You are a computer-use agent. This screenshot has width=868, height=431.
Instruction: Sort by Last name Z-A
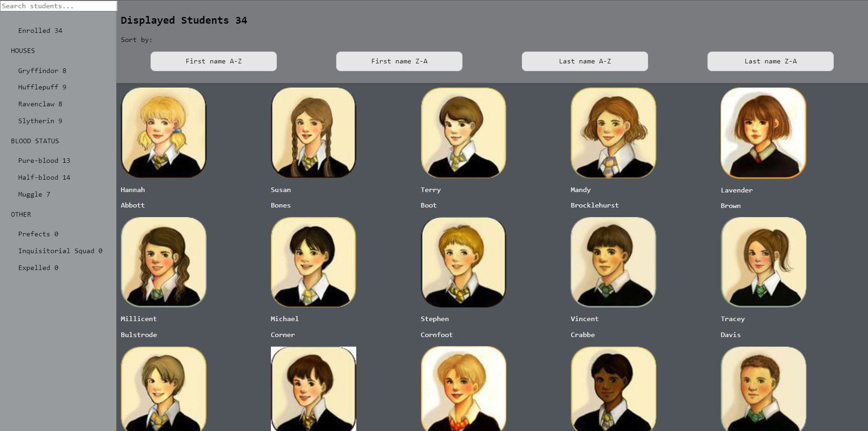[770, 61]
